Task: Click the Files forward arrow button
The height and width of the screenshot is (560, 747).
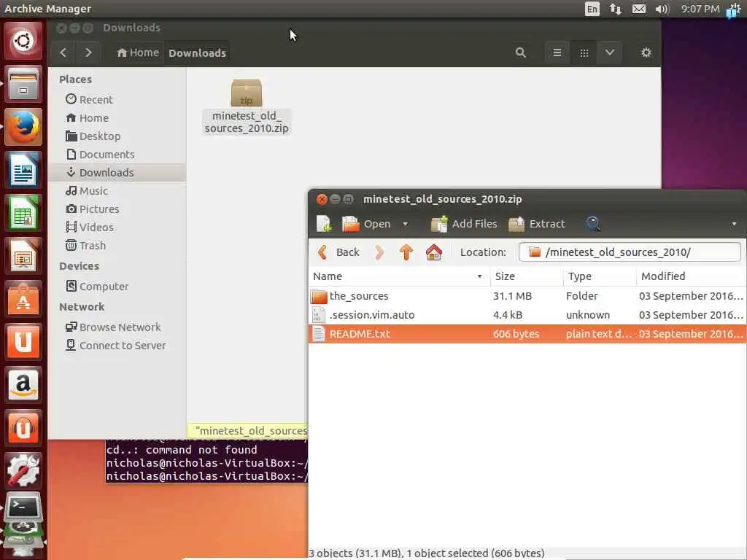Action: [88, 52]
